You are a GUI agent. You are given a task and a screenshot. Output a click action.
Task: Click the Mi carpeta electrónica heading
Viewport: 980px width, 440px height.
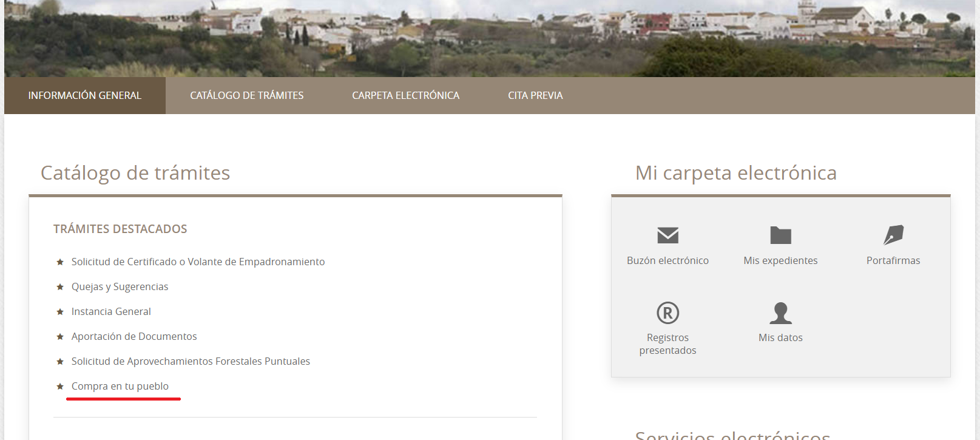click(735, 173)
